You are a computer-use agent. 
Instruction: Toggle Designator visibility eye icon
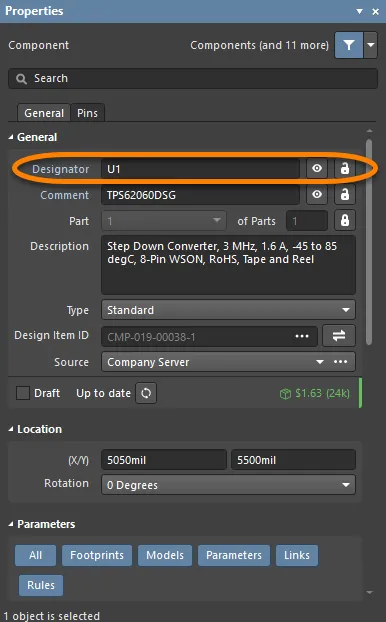[x=317, y=169]
